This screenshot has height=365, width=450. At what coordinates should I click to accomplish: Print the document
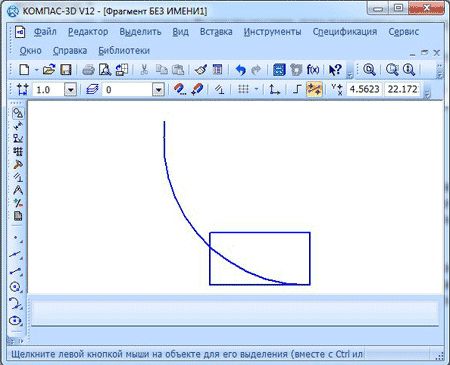point(88,70)
